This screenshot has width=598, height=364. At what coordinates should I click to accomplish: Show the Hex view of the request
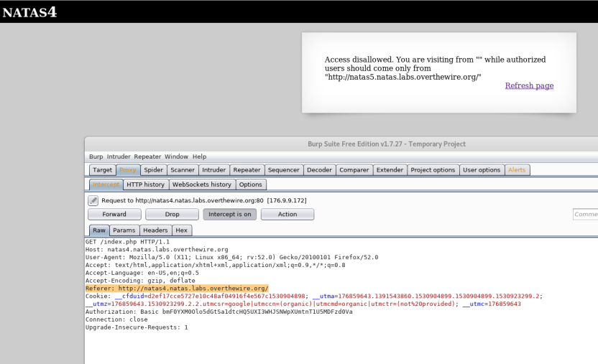182,230
